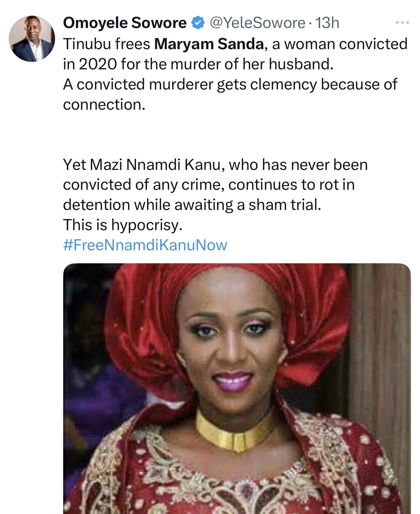Click the year 2020 in the tweet
The width and height of the screenshot is (420, 514).
click(x=98, y=64)
